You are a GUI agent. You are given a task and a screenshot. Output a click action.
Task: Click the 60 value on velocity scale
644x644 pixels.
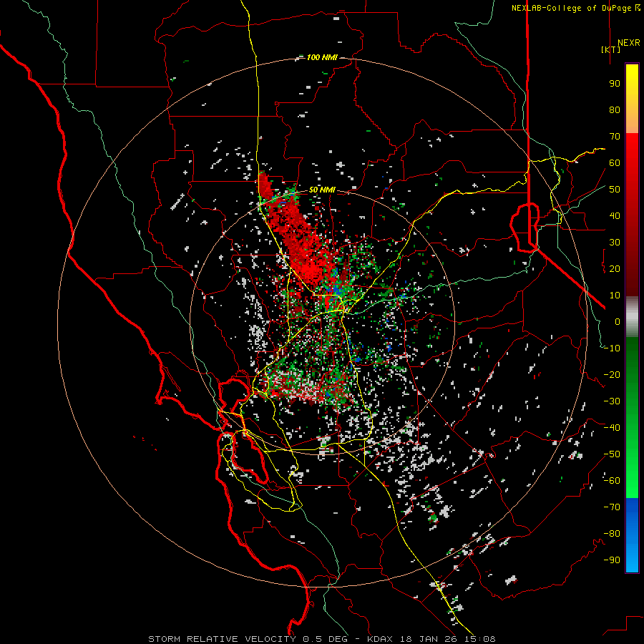[615, 162]
